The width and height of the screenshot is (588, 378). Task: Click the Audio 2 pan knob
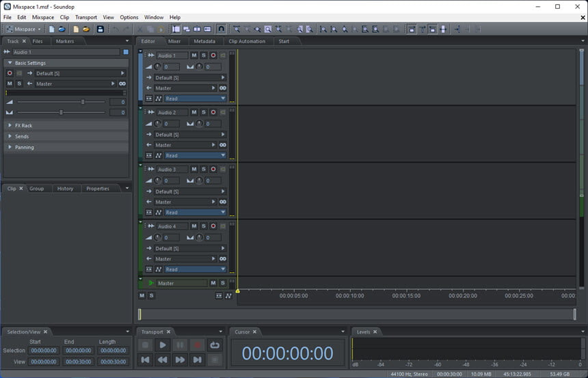pyautogui.click(x=200, y=124)
